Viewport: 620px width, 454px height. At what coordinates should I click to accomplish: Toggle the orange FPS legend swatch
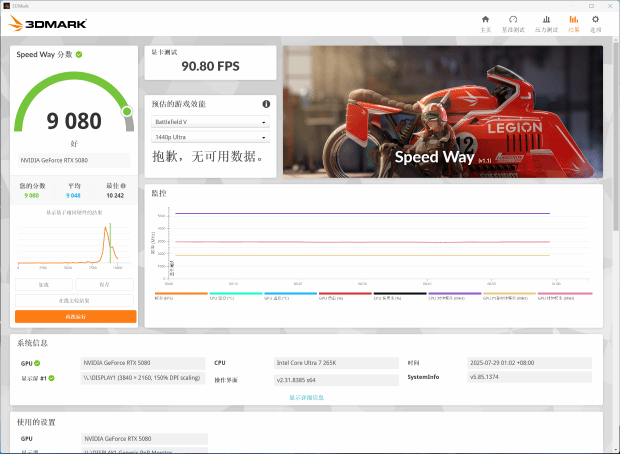[181, 293]
